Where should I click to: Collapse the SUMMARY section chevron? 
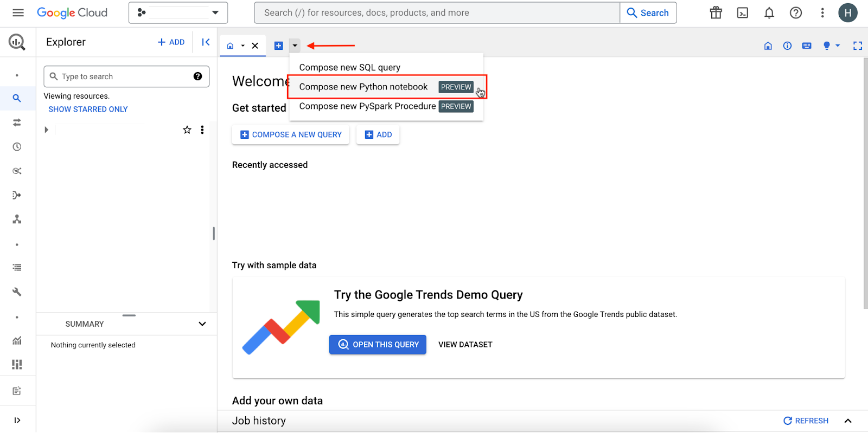202,324
